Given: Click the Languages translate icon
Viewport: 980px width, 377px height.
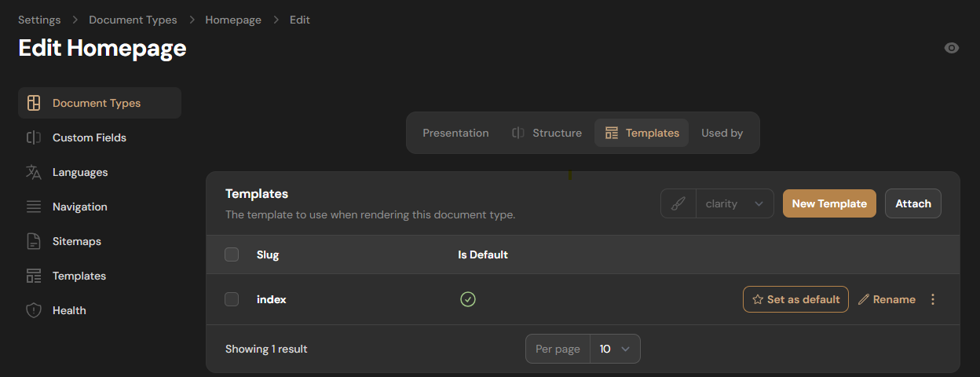Looking at the screenshot, I should [33, 172].
